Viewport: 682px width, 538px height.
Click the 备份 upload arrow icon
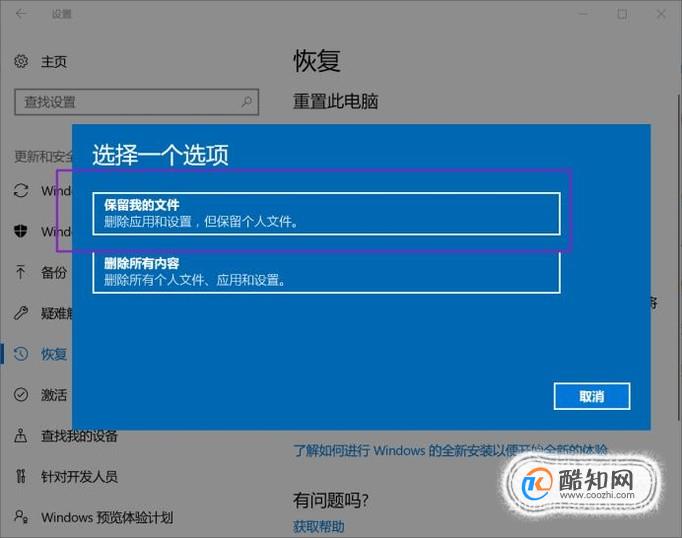(x=20, y=272)
